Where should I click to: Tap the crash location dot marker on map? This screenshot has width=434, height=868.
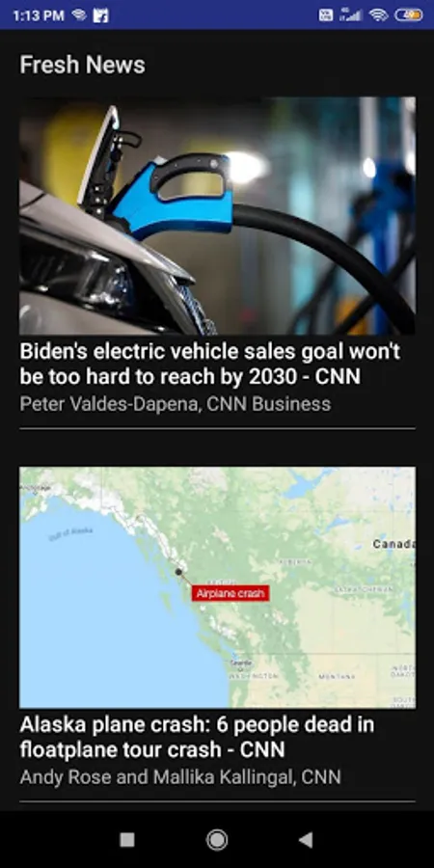[178, 571]
